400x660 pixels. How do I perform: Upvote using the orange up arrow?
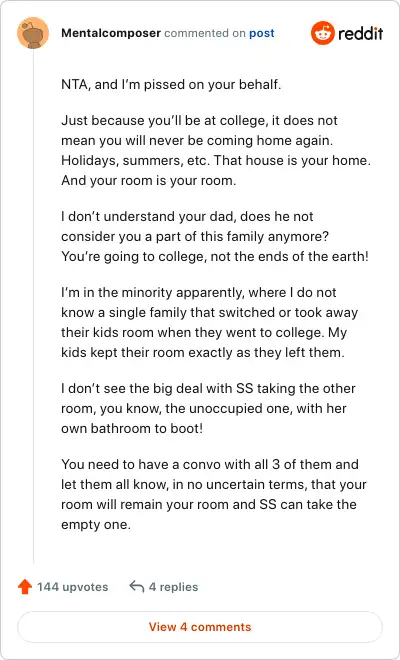[x=25, y=586]
